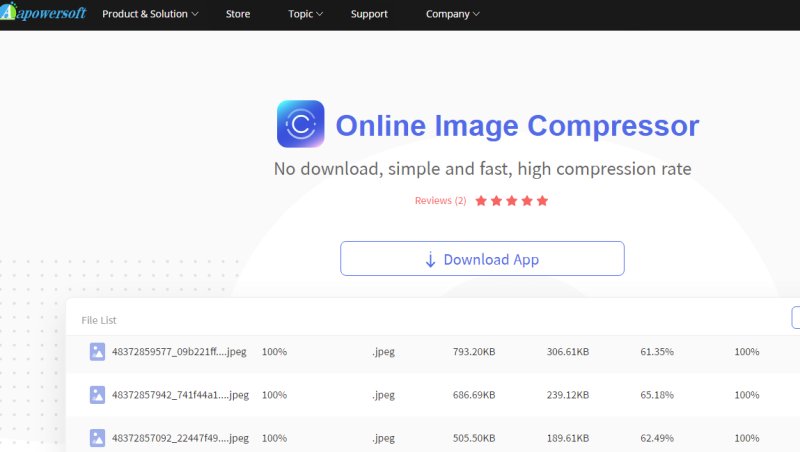Click the Online Image Compressor app icon
The width and height of the screenshot is (800, 452).
click(301, 124)
